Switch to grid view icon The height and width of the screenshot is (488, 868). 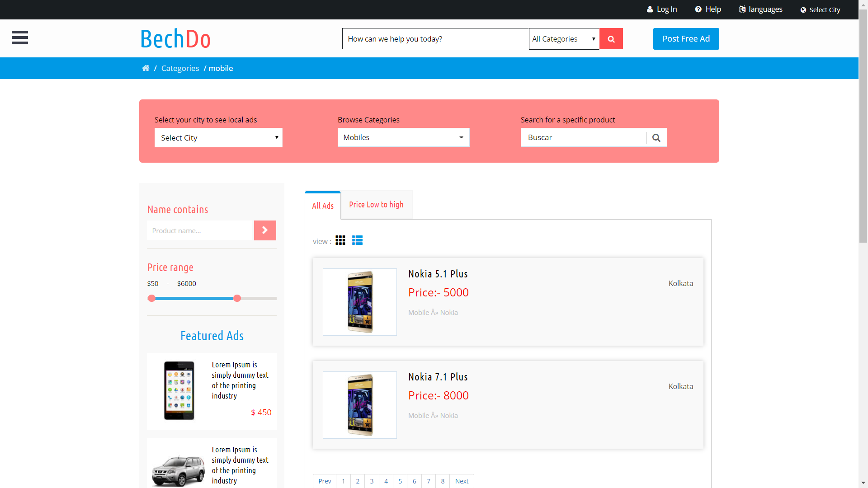pyautogui.click(x=340, y=240)
